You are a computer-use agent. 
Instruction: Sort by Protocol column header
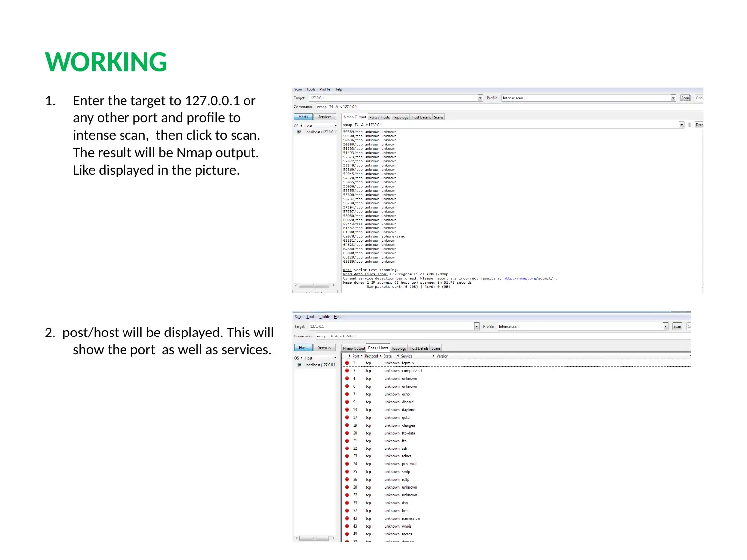(371, 356)
